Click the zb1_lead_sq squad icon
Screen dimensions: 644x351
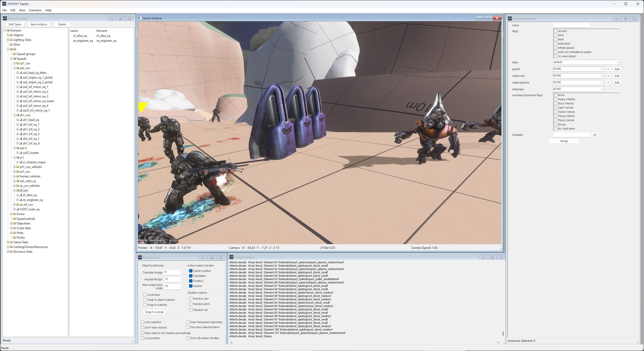coord(21,120)
